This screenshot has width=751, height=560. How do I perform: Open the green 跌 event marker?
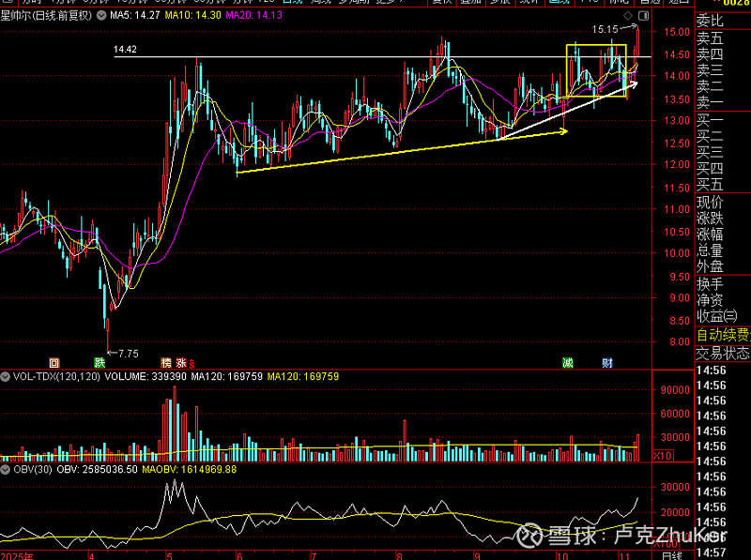click(x=100, y=363)
